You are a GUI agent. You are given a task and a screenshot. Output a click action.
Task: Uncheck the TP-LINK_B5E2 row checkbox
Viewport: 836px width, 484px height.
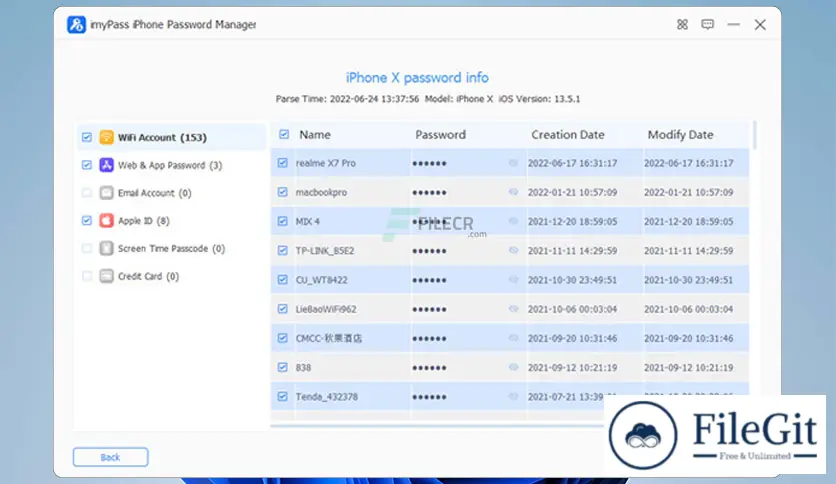[283, 250]
